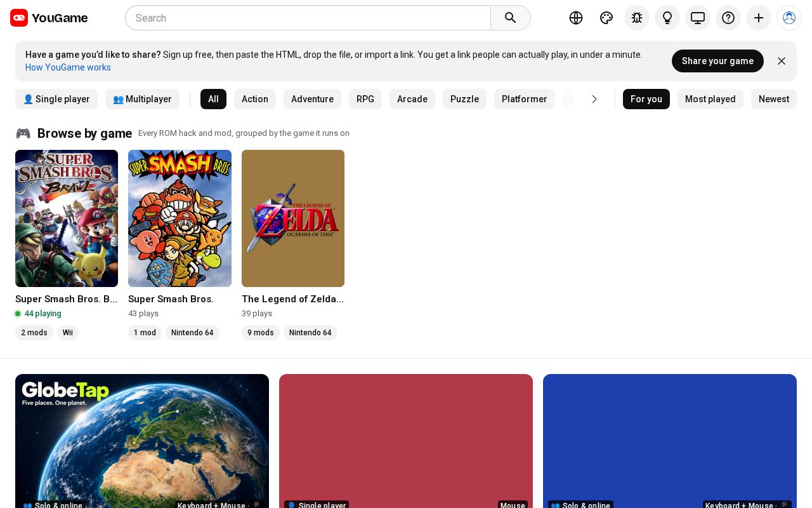This screenshot has height=508, width=812.
Task: Select the Action genre chip
Action: coord(255,99)
